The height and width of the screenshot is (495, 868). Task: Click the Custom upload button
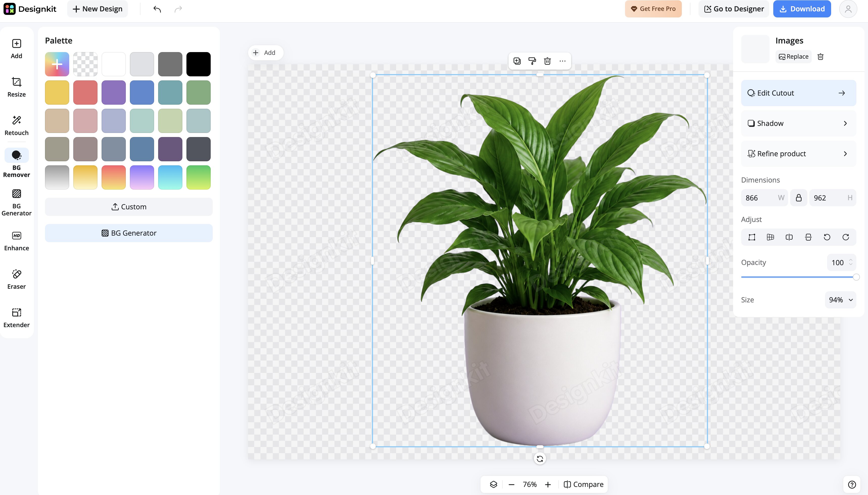pos(129,207)
